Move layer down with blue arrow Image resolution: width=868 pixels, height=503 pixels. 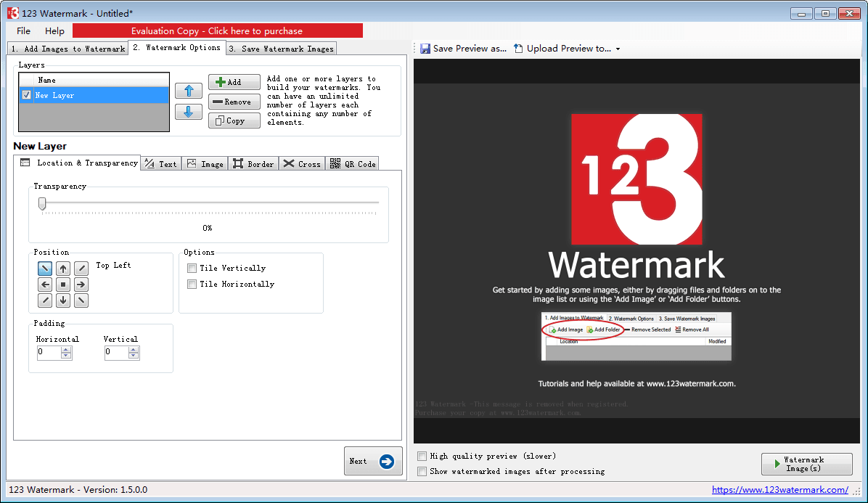pos(189,112)
